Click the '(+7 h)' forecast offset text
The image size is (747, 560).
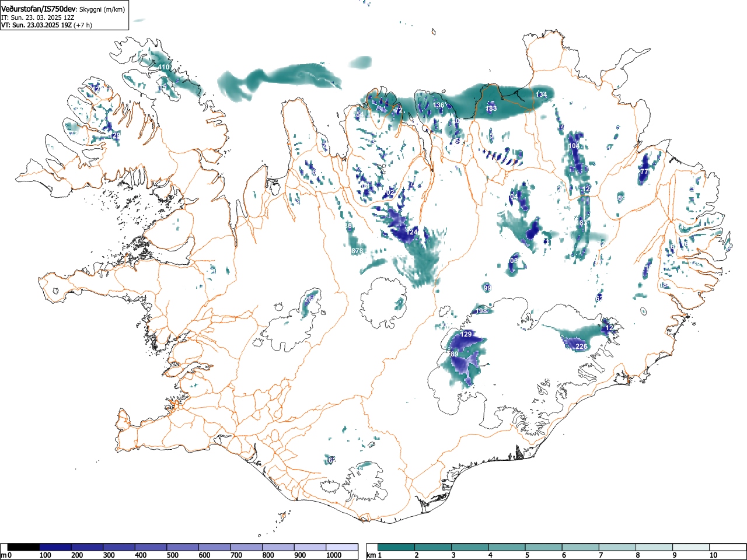pos(82,25)
